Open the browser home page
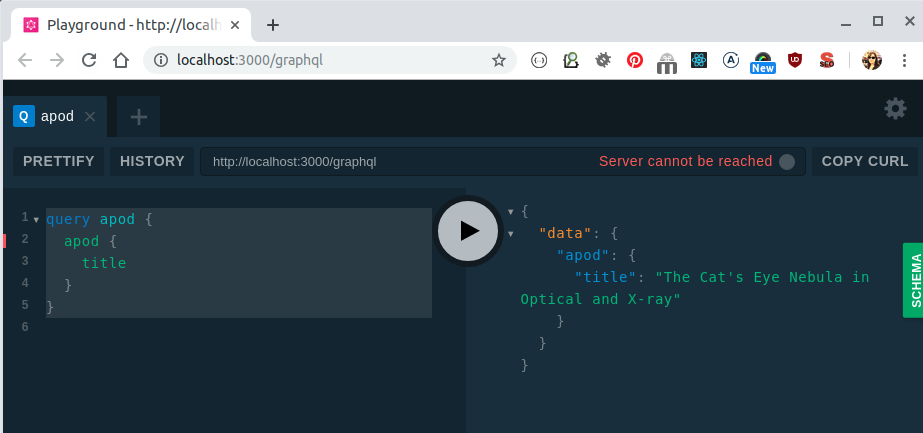This screenshot has width=923, height=433. pos(121,60)
